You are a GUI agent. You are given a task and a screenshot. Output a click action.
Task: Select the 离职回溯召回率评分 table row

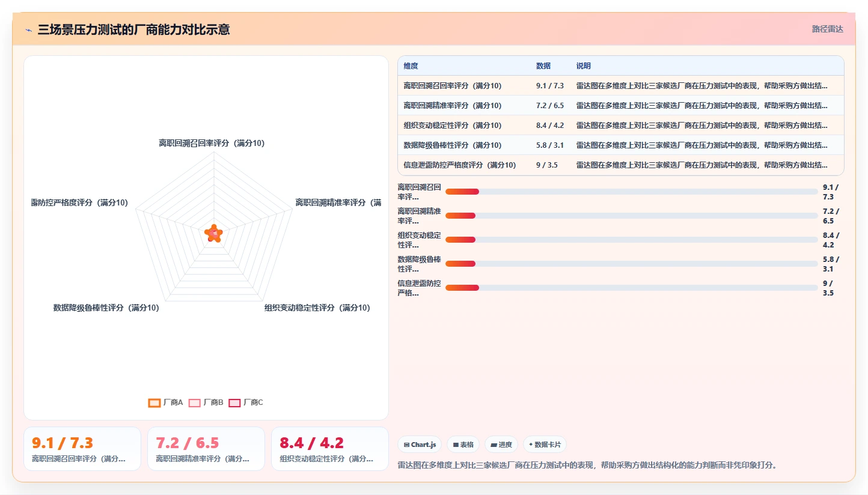(621, 86)
